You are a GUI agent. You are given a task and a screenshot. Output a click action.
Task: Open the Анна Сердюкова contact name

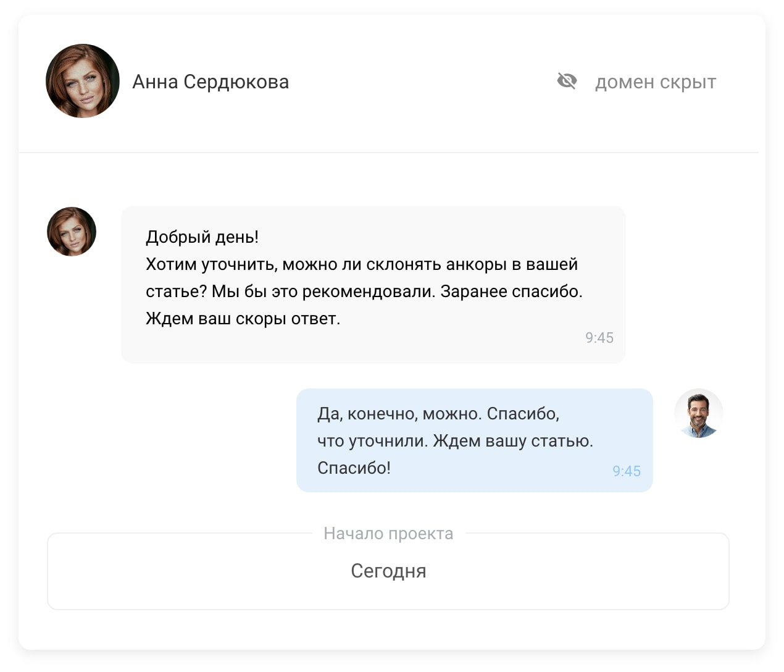211,82
